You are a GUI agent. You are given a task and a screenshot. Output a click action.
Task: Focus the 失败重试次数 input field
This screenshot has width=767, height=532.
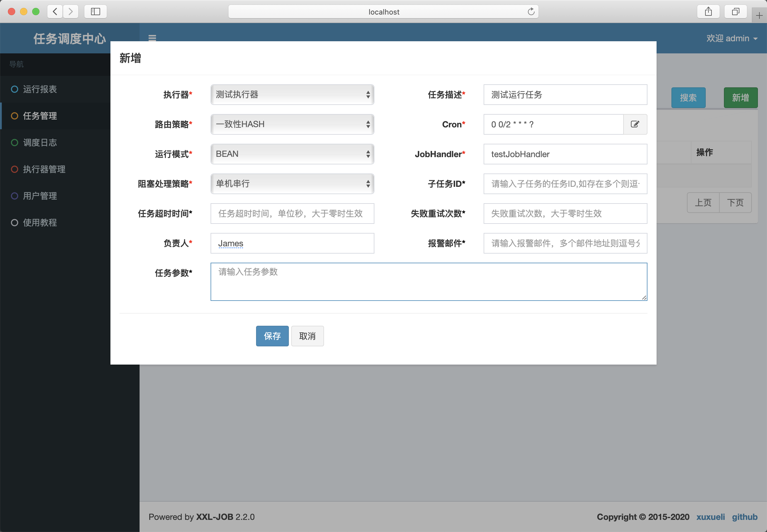pyautogui.click(x=565, y=213)
